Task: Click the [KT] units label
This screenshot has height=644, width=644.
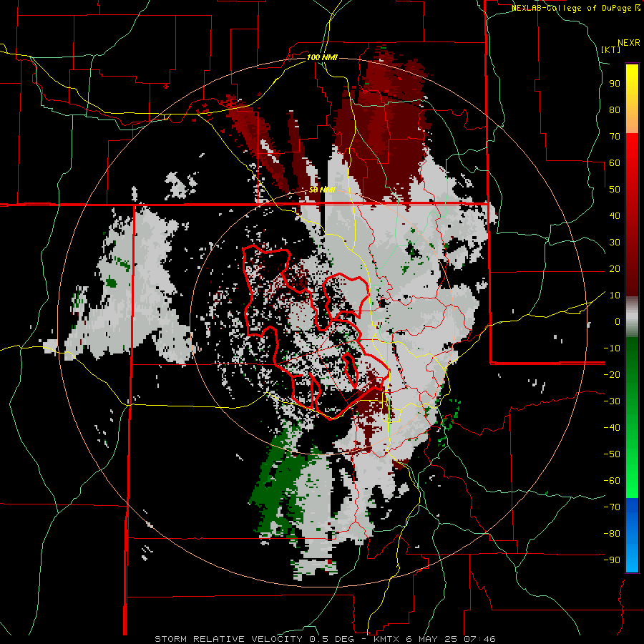Action: point(611,49)
